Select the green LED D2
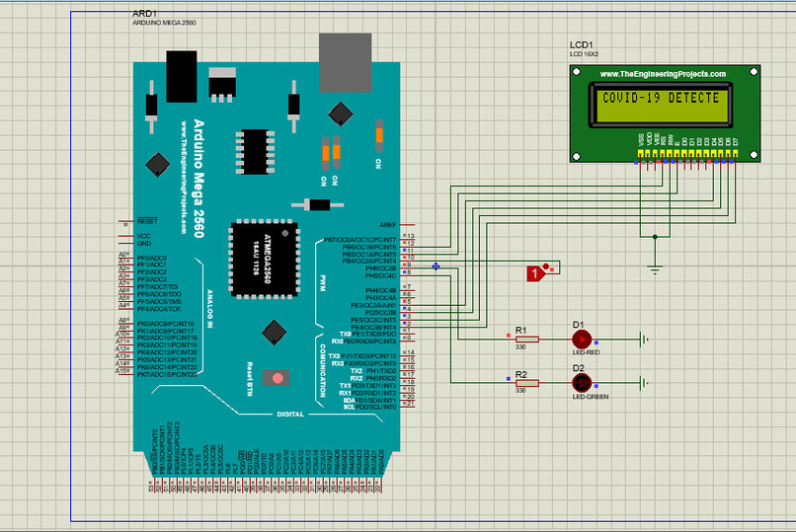The height and width of the screenshot is (532, 796). point(582,383)
